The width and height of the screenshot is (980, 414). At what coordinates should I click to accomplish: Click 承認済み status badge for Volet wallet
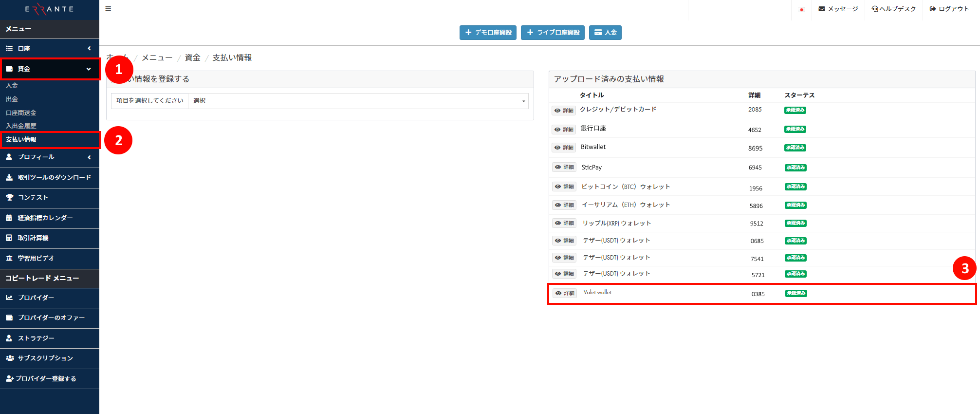click(x=796, y=293)
